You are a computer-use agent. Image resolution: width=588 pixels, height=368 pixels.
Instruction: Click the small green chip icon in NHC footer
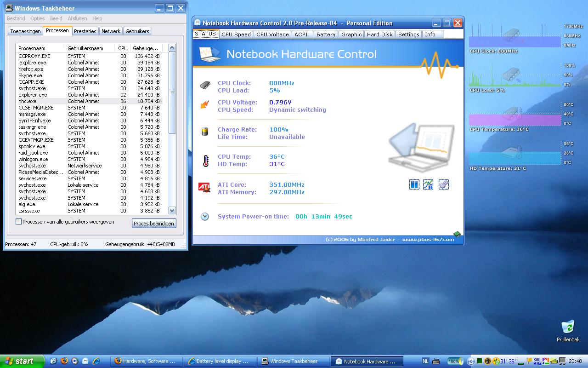[457, 235]
